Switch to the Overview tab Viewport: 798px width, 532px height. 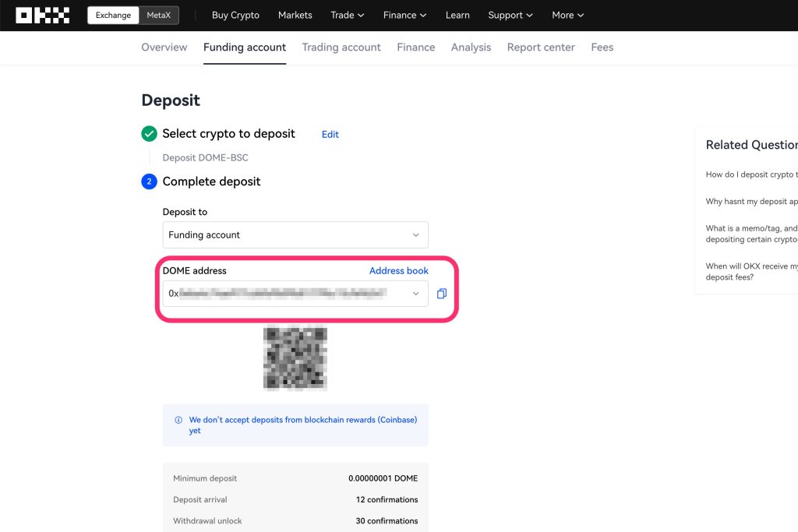pos(164,48)
